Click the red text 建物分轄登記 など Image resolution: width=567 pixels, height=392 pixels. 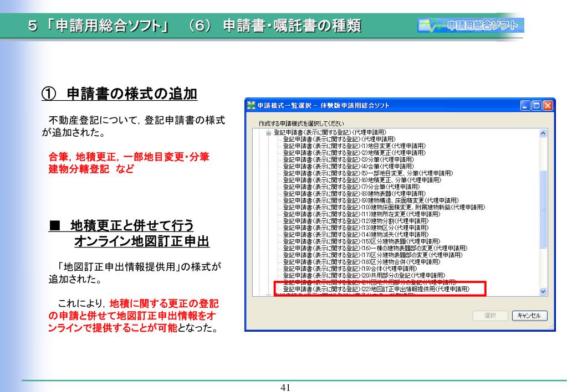[91, 169]
